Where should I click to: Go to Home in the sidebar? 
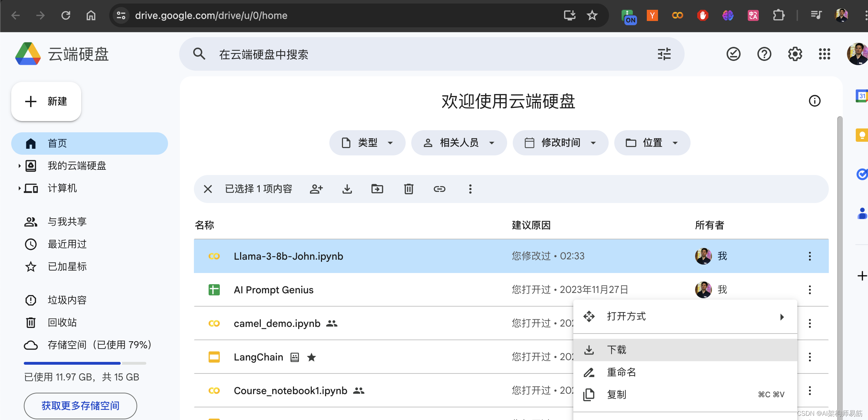pyautogui.click(x=90, y=143)
